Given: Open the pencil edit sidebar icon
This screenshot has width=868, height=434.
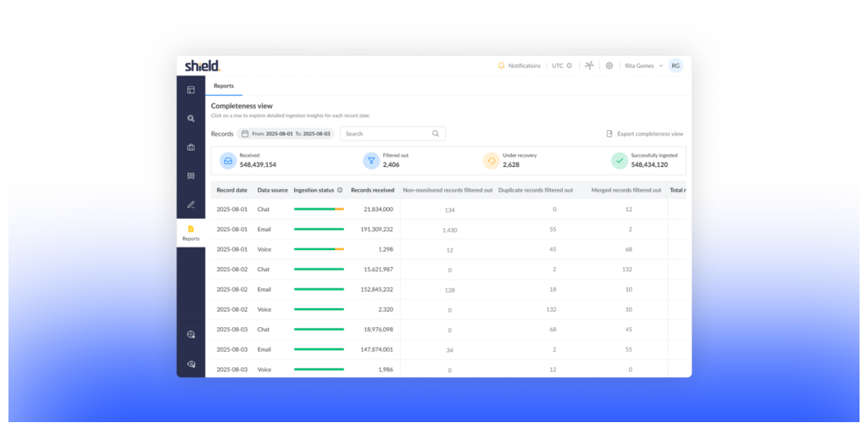Looking at the screenshot, I should (191, 204).
